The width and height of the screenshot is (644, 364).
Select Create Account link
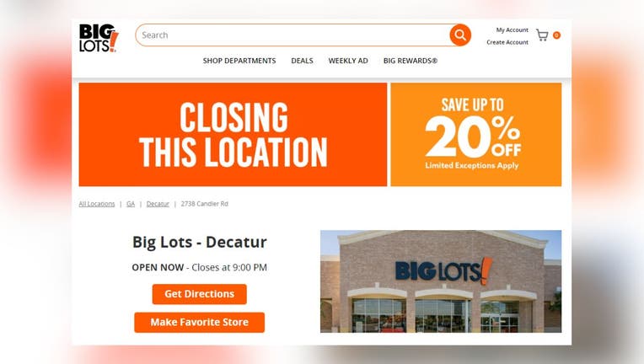(x=507, y=42)
